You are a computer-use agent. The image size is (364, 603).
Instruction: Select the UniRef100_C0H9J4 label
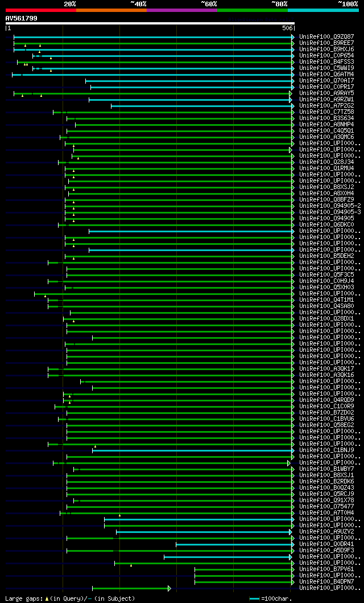[327, 281]
